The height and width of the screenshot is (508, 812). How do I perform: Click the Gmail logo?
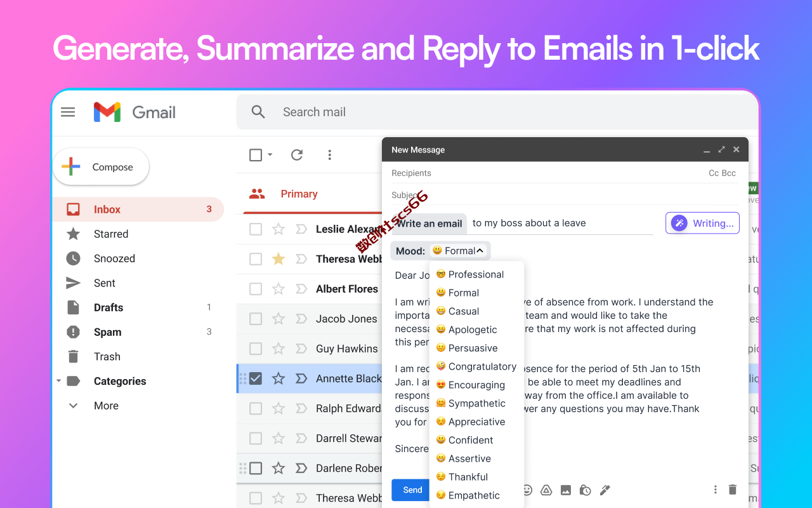(134, 112)
